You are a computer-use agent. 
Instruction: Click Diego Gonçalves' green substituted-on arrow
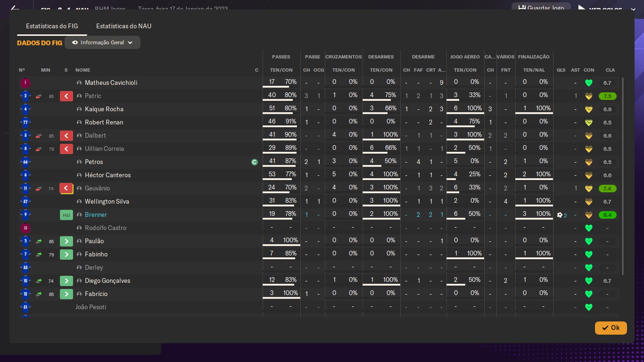pos(66,281)
